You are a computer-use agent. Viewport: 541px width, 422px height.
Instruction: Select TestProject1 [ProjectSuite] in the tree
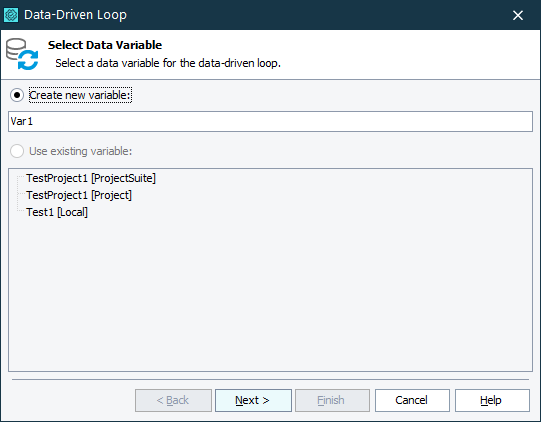click(x=91, y=178)
